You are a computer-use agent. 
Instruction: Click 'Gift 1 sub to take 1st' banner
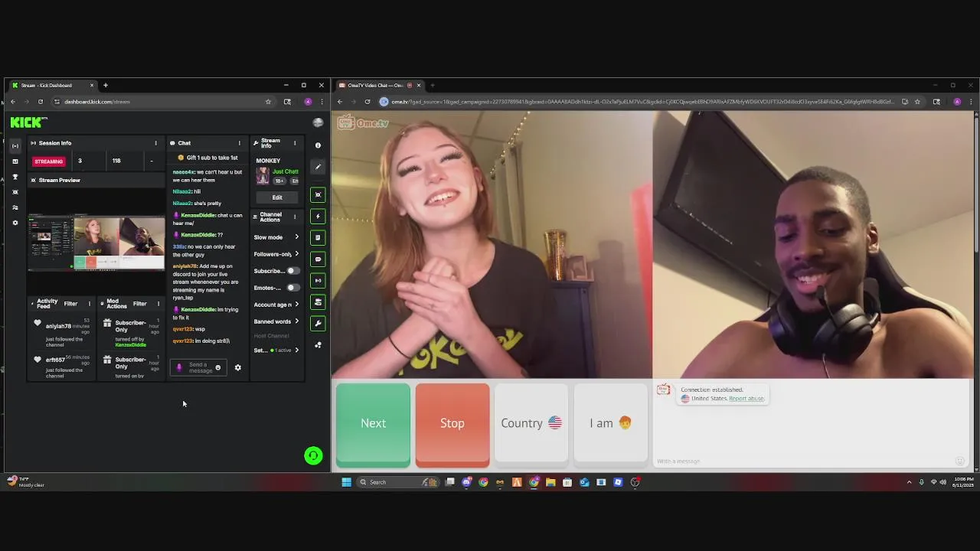207,158
